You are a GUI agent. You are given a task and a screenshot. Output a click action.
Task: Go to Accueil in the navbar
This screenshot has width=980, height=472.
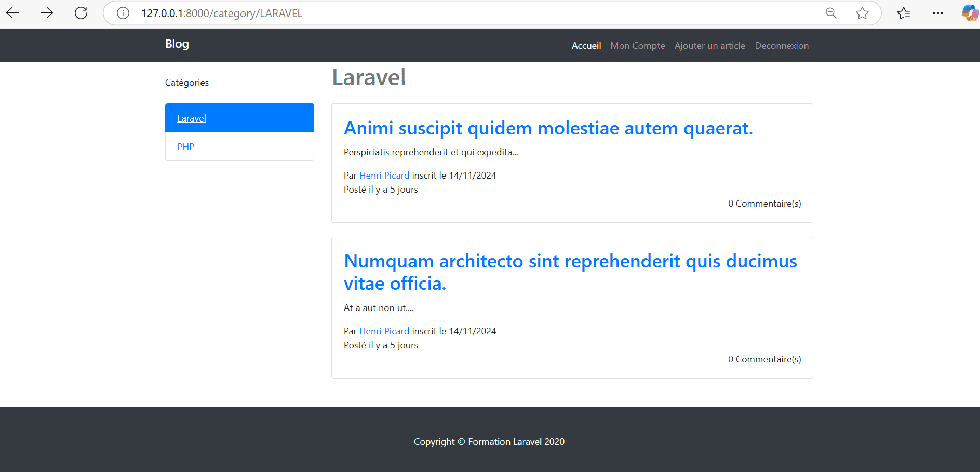coord(586,46)
